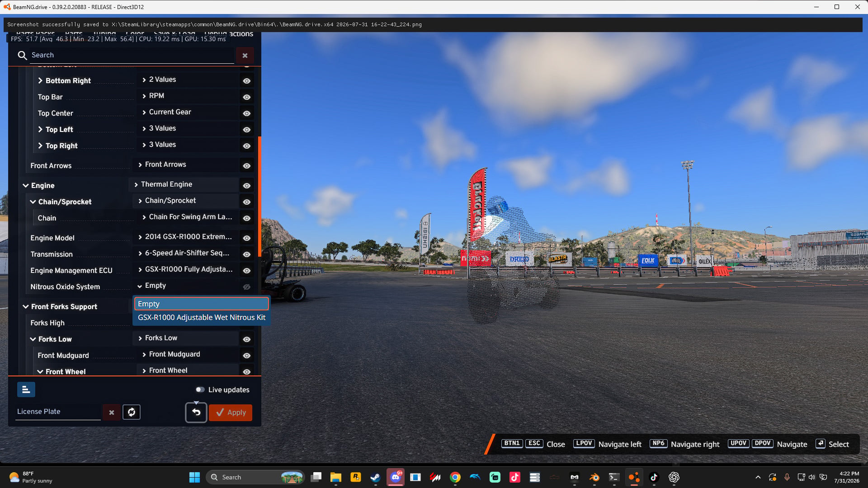Image resolution: width=868 pixels, height=488 pixels.
Task: Open the Front Arrows part dropdown
Action: pos(186,164)
